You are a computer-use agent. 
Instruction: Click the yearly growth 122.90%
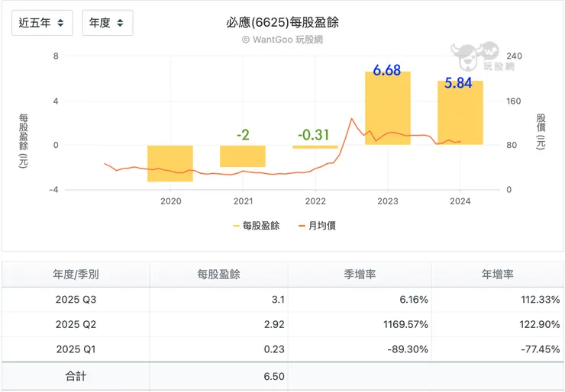pos(539,324)
